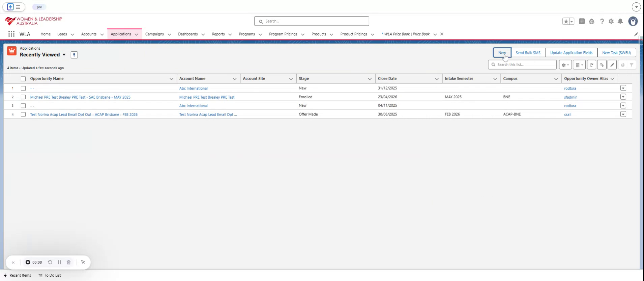This screenshot has height=281, width=644.
Task: Open To Do List in utility bar
Action: (x=50, y=275)
